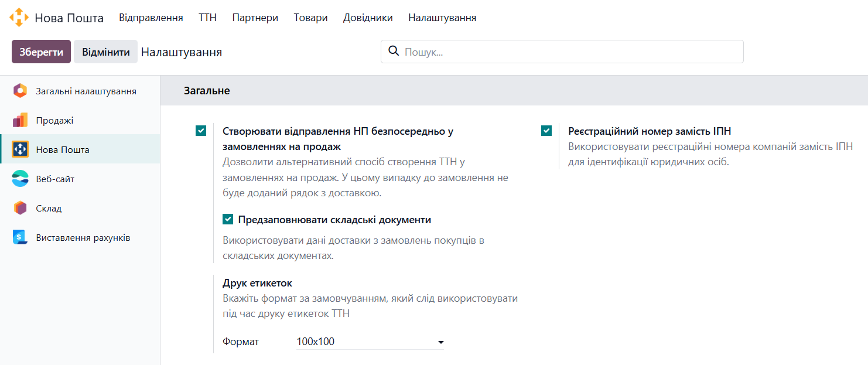868x365 pixels.
Task: Click the 'Формат' field label
Action: click(x=241, y=342)
